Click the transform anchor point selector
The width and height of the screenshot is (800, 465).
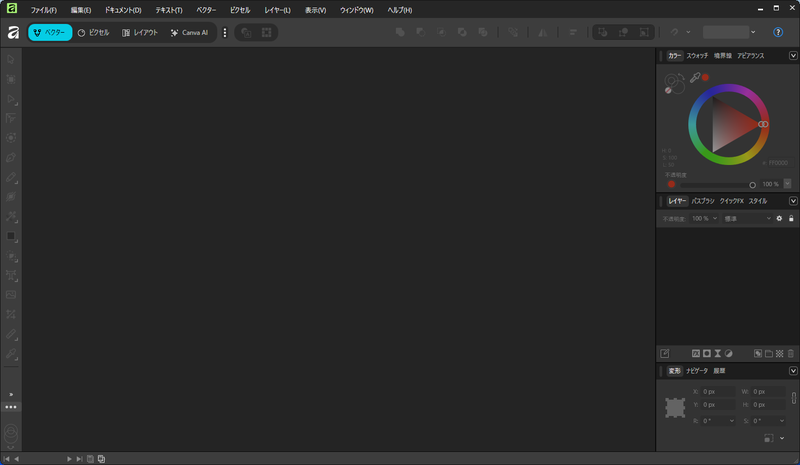click(675, 408)
